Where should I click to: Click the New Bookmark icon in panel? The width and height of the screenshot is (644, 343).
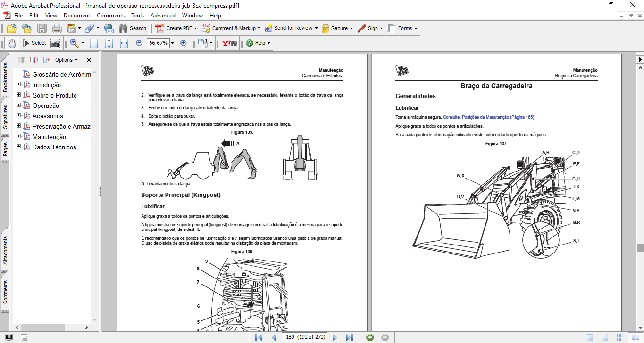[33, 60]
